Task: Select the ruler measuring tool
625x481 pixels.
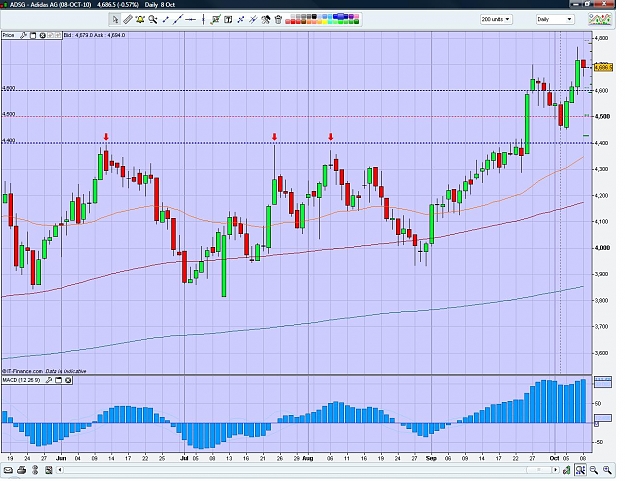Action: click(x=128, y=19)
